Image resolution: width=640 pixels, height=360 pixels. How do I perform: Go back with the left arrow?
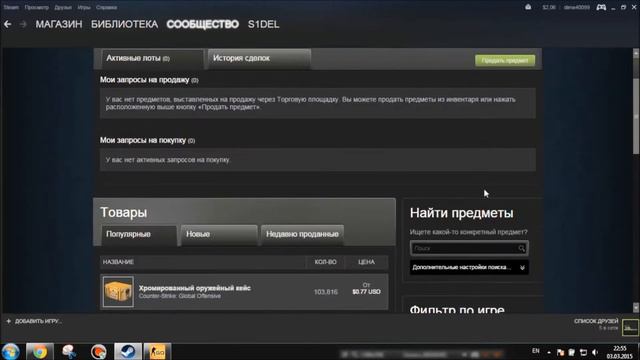click(x=8, y=24)
